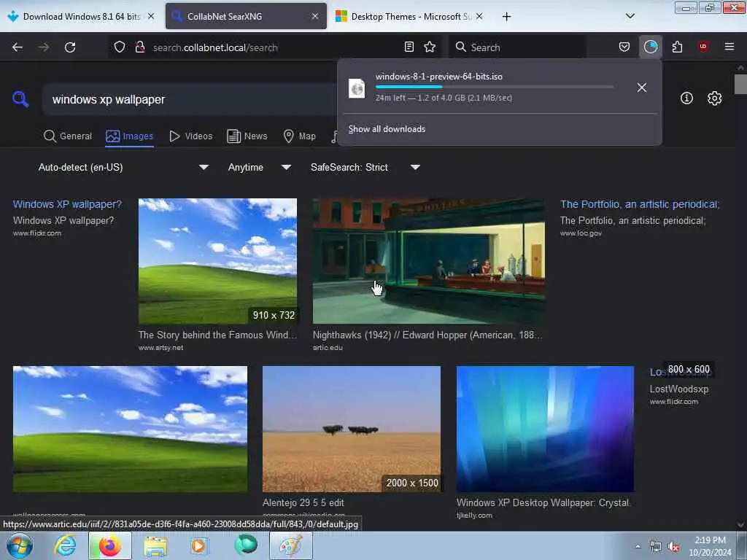Select the Videos search category

click(191, 136)
